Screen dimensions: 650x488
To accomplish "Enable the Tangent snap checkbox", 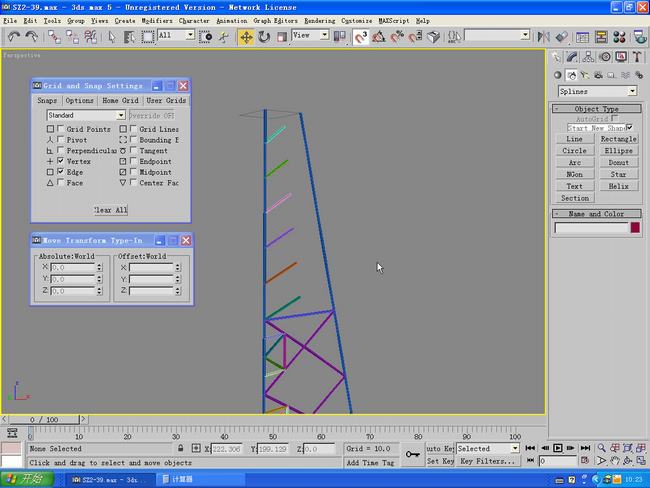I will click(133, 150).
